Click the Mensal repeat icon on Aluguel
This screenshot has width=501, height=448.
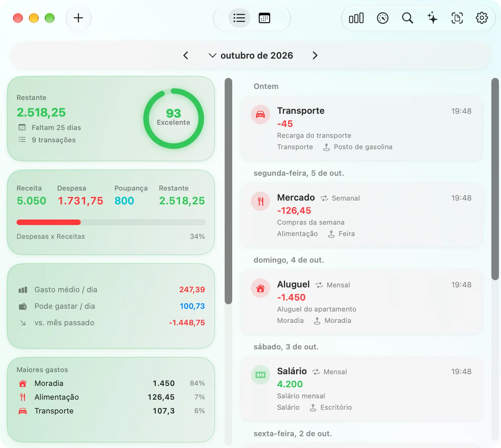pos(319,285)
